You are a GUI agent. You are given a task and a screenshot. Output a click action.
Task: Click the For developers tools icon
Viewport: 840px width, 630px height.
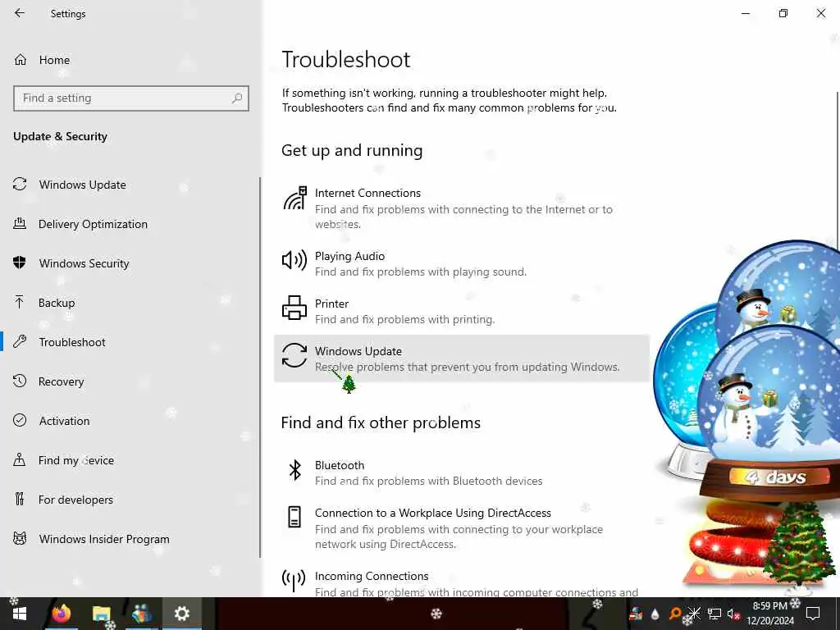pos(20,500)
